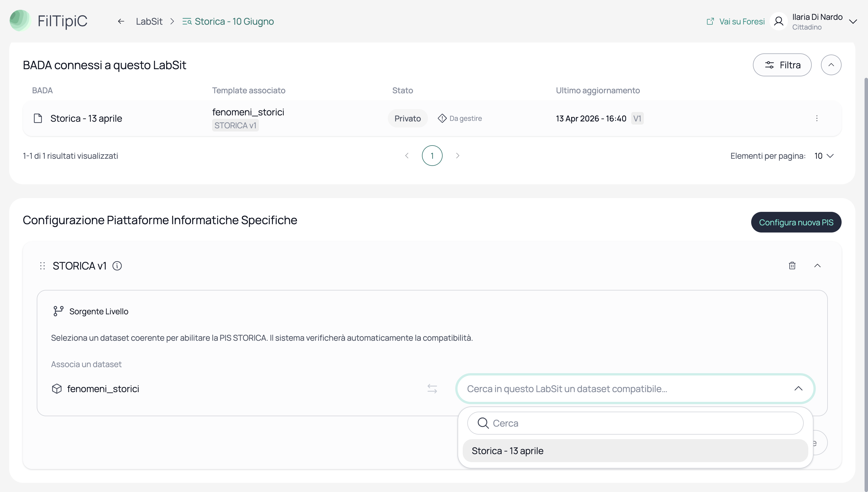The width and height of the screenshot is (868, 492).
Task: Expand the Ilaria Di Nardo user menu
Action: [853, 22]
